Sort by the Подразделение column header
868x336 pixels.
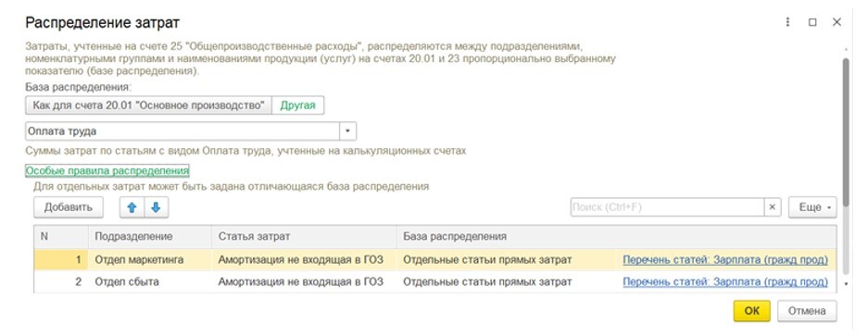pyautogui.click(x=149, y=236)
